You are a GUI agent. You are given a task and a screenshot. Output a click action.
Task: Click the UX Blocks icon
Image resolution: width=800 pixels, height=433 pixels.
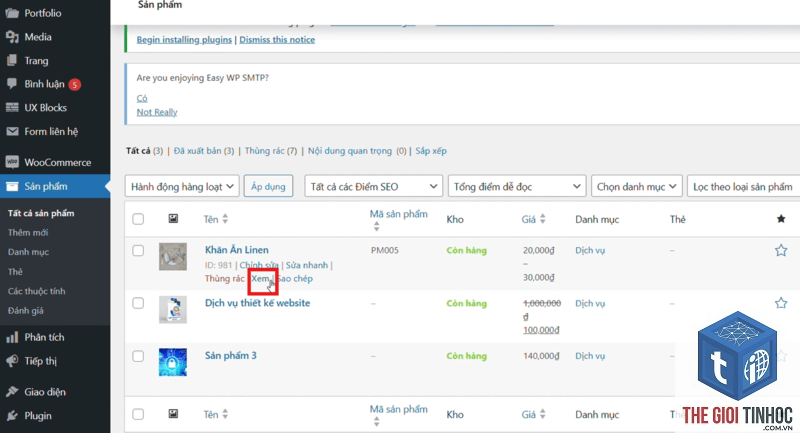(12, 108)
